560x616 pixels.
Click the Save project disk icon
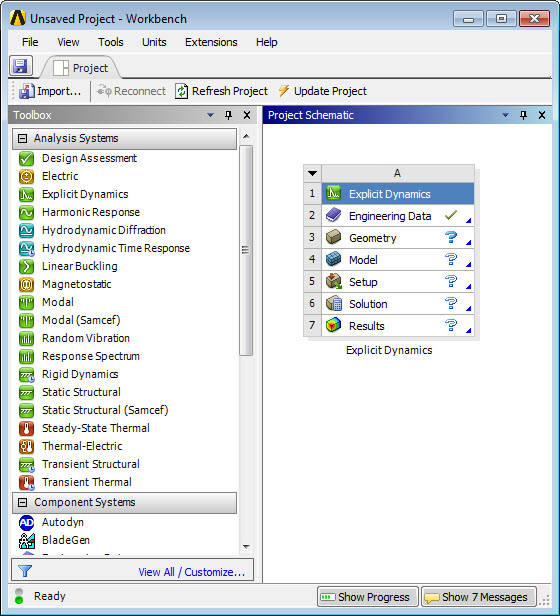pos(20,66)
